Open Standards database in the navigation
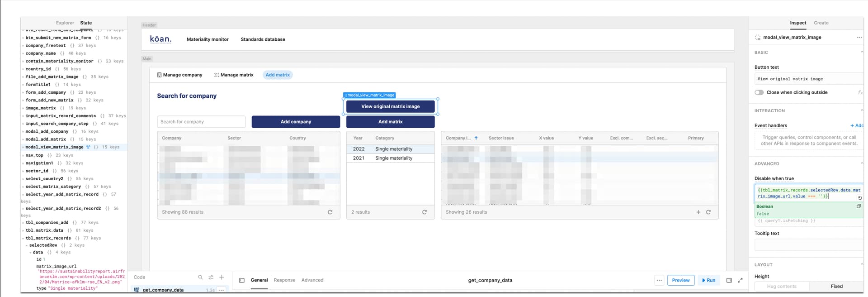 coord(263,39)
